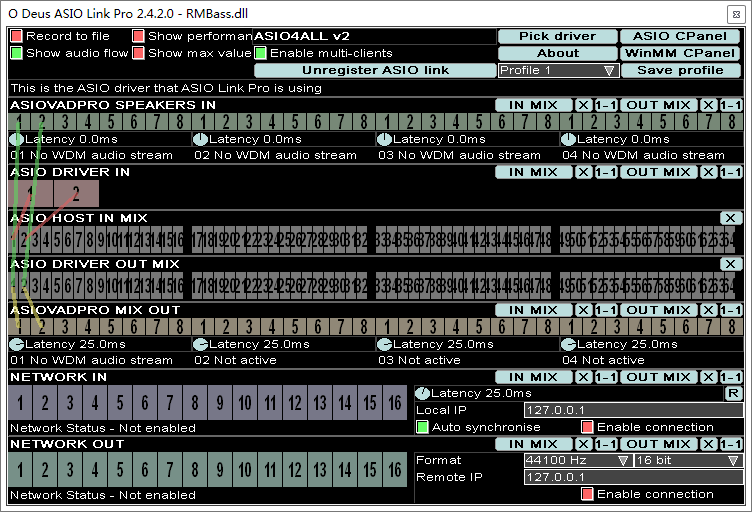Clear IN MIX links of ASIO Driver In
The image size is (752, 512).
(583, 172)
